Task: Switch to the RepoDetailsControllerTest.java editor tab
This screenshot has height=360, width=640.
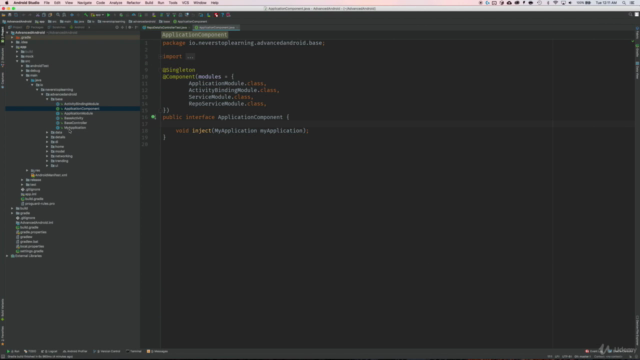Action: click(x=166, y=27)
